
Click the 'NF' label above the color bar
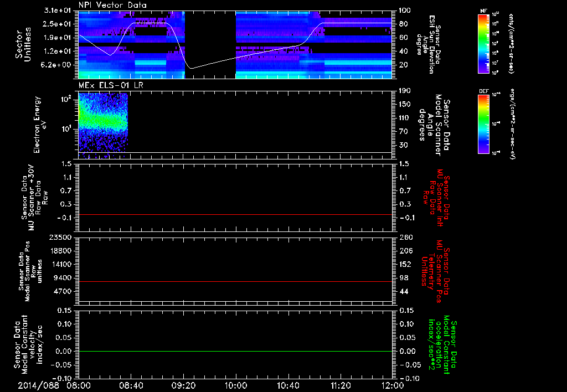[x=483, y=11]
